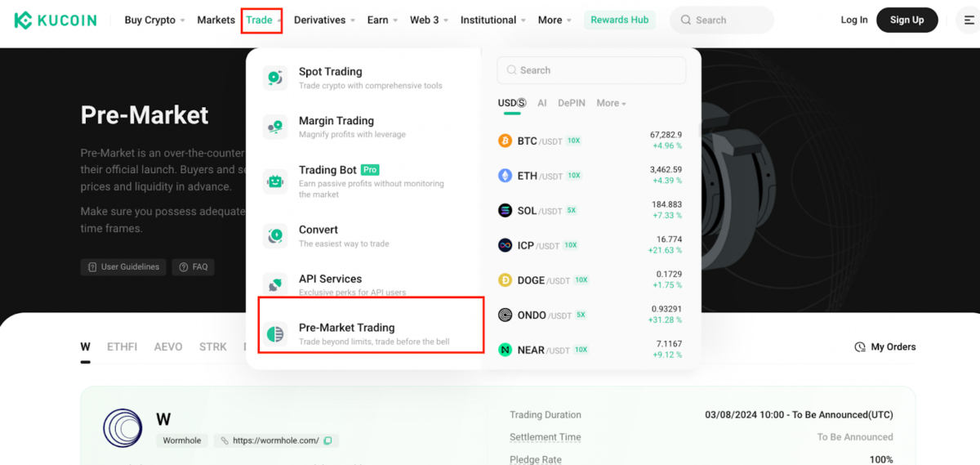
Task: Select the USDⓈ tab
Action: 511,103
